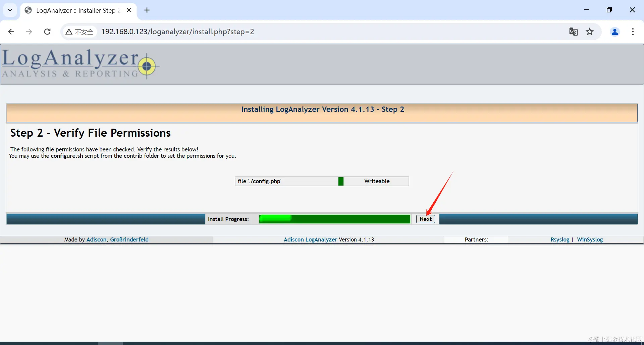Open the Adiscon link in footer
The width and height of the screenshot is (644, 345).
pos(96,239)
